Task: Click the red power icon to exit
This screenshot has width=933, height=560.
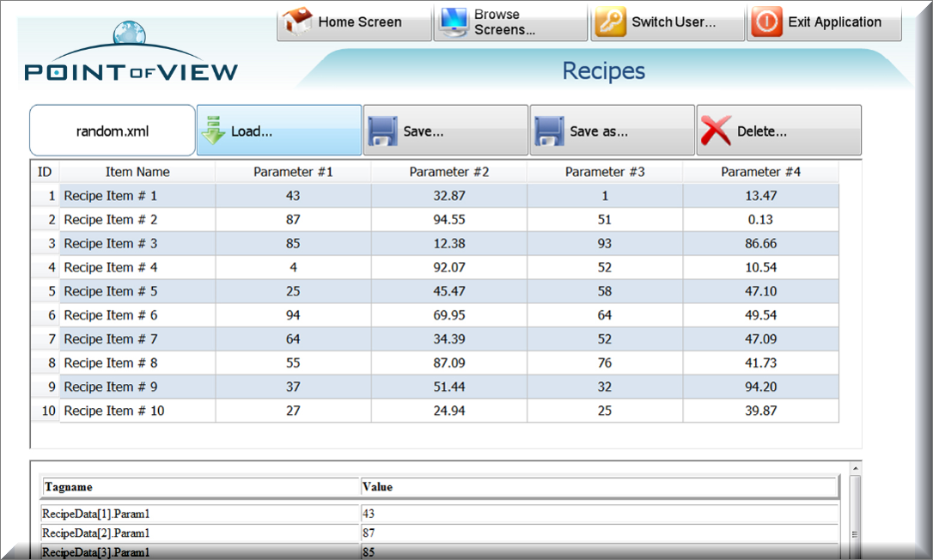Action: [x=767, y=22]
